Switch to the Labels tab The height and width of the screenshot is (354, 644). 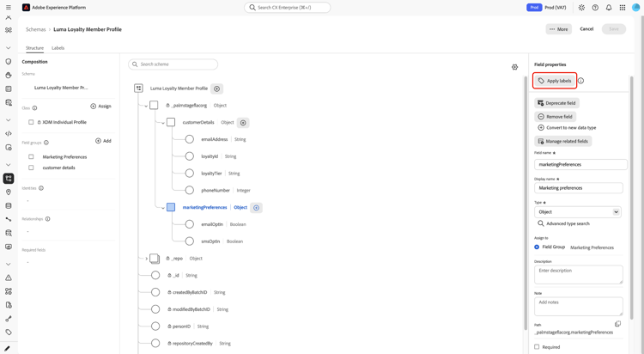pos(58,48)
